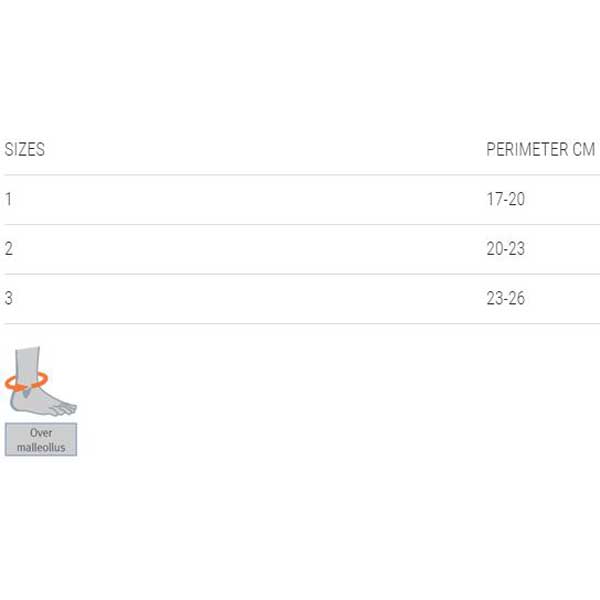Click the word malleollus in label box
The width and height of the screenshot is (600, 600).
point(41,447)
